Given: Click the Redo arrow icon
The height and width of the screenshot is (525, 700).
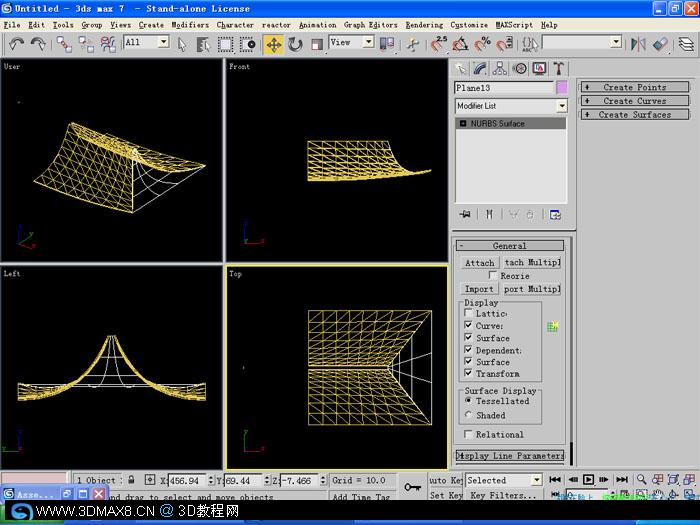Looking at the screenshot, I should pos(38,44).
